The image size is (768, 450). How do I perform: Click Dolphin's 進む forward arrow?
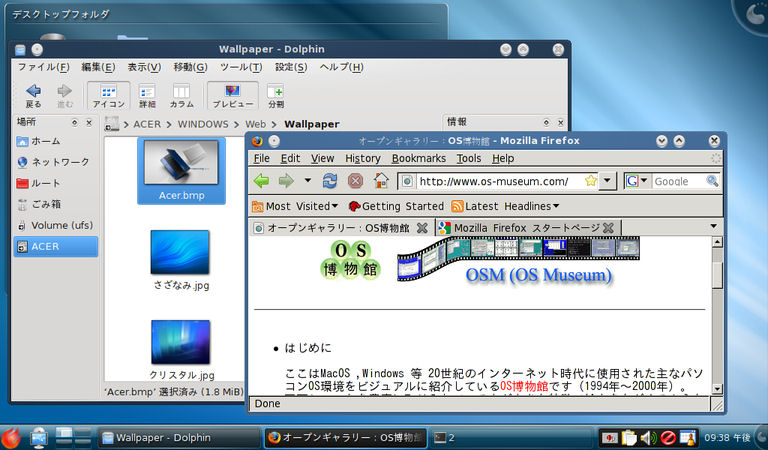click(65, 95)
